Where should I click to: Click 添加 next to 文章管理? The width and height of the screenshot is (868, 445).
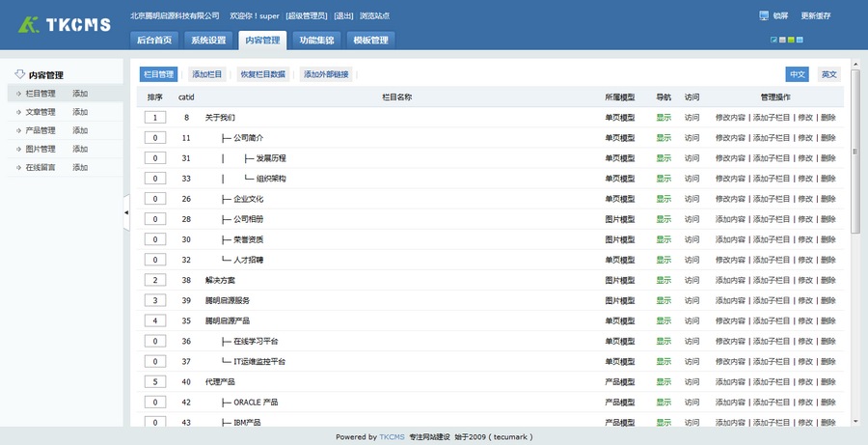tap(80, 112)
